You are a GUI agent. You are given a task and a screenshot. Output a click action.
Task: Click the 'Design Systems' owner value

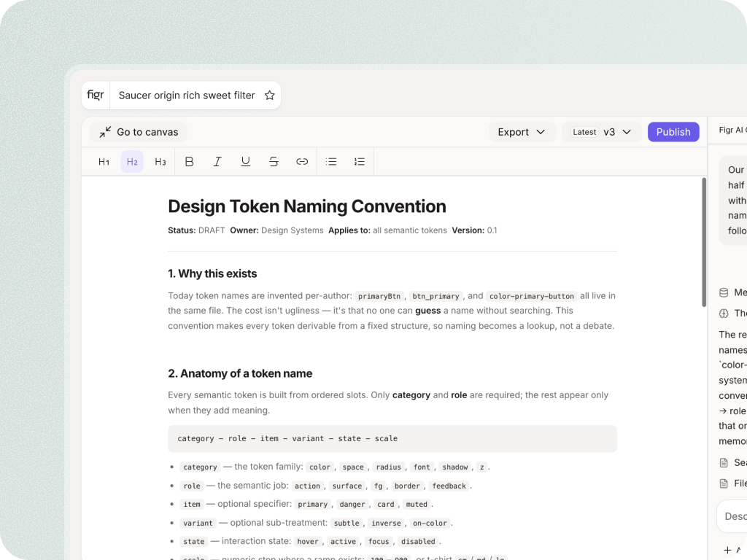[292, 230]
